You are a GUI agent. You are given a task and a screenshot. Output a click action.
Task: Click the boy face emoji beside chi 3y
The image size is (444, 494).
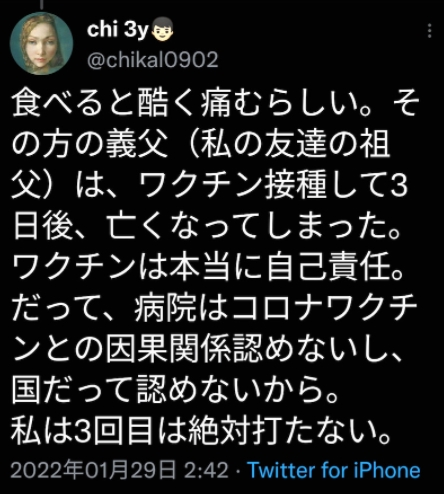point(162,29)
